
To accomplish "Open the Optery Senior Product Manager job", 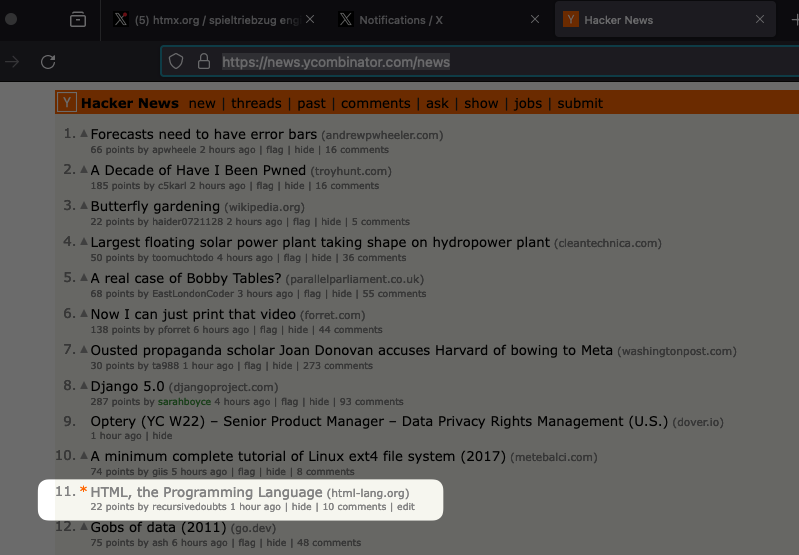I will 379,421.
